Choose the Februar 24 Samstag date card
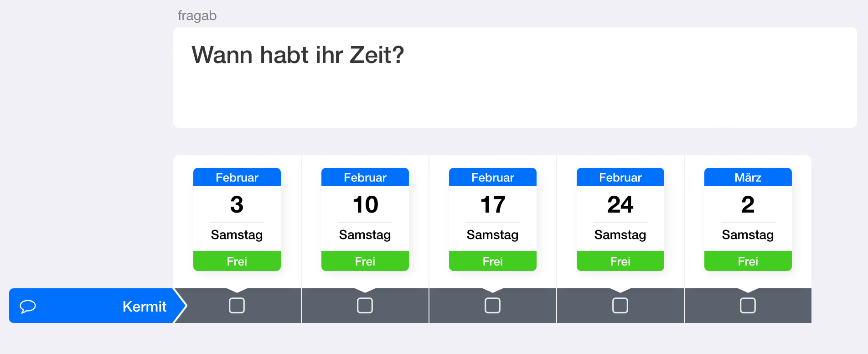The width and height of the screenshot is (868, 354). pos(620,214)
